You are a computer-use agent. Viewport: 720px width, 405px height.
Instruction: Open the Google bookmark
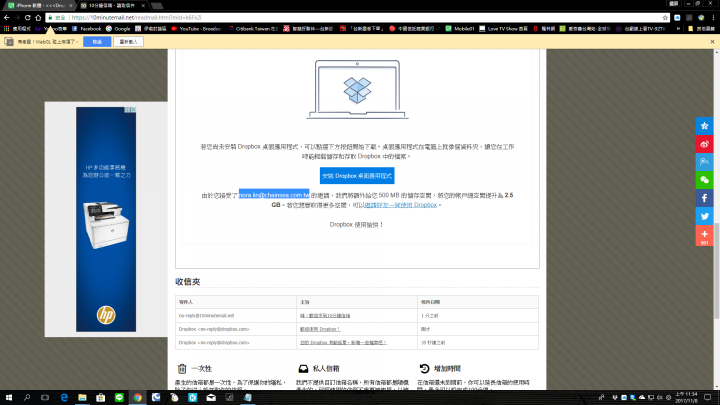118,28
